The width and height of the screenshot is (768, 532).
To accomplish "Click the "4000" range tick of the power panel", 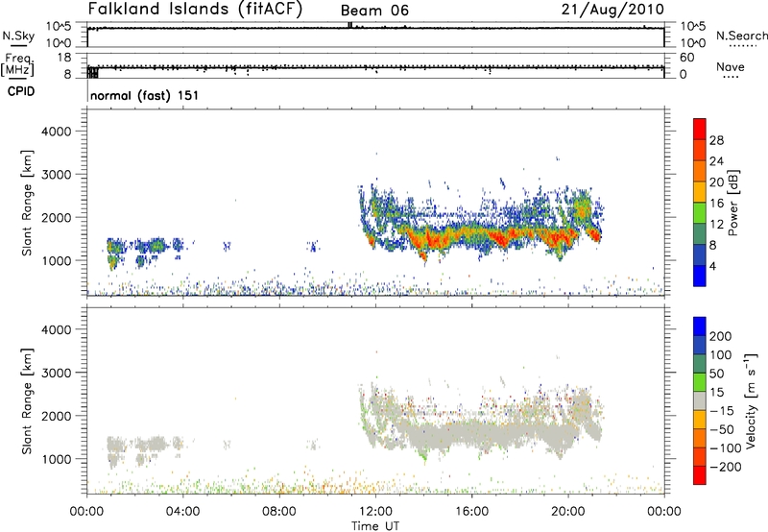I will (x=57, y=132).
